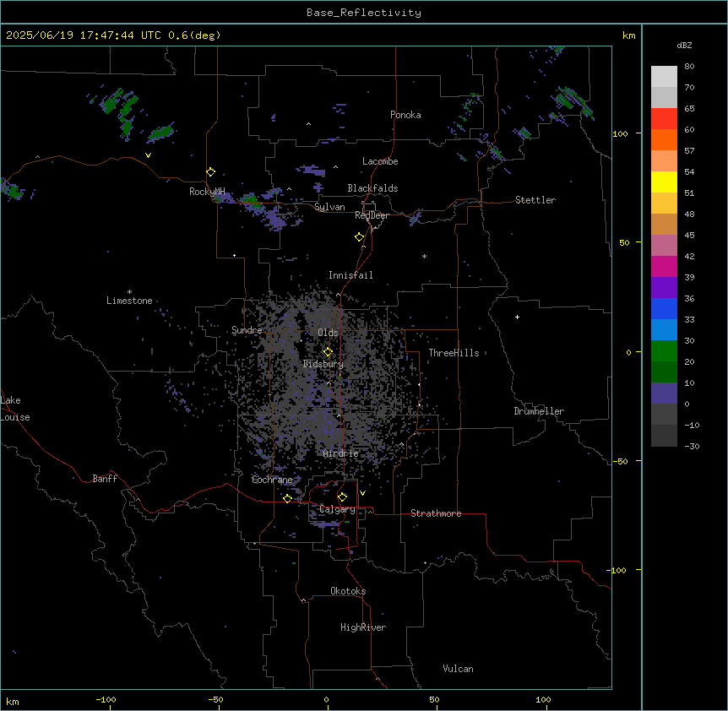Select the RedDeer label on the map
The image size is (728, 711).
pyautogui.click(x=372, y=215)
